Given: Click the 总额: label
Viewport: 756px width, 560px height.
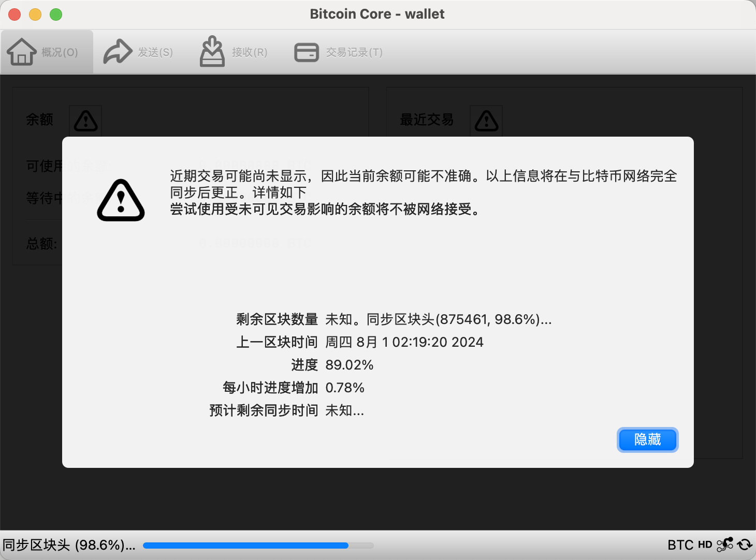Looking at the screenshot, I should click(41, 243).
